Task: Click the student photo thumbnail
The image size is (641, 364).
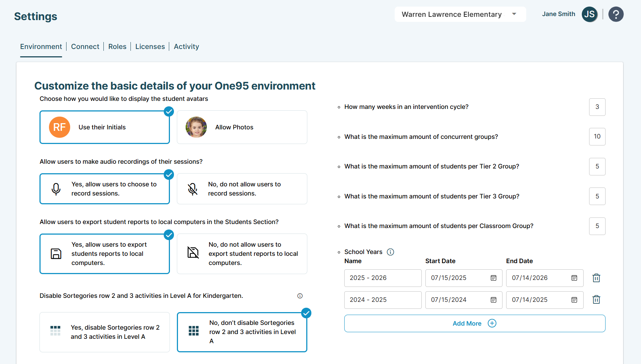Action: [x=196, y=127]
